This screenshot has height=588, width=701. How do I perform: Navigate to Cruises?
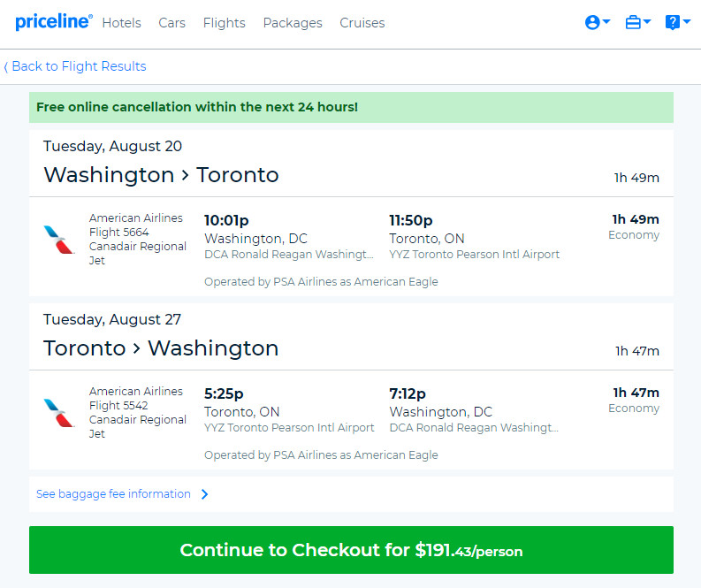(x=362, y=23)
